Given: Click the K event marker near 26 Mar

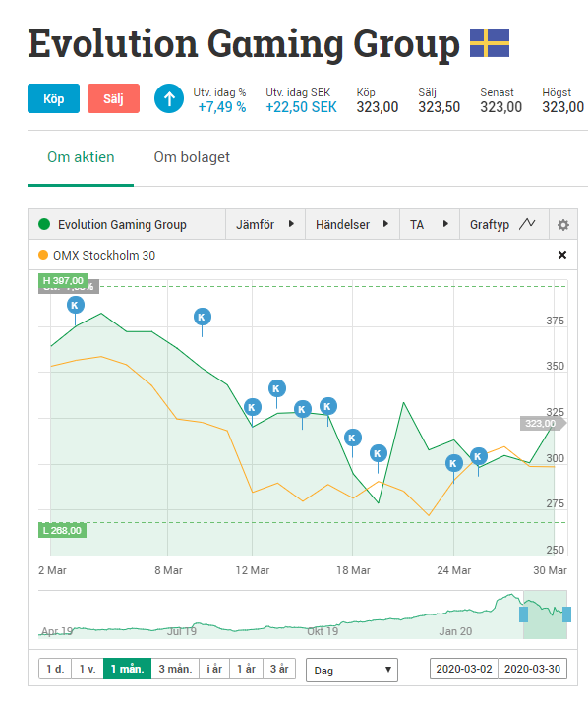Looking at the screenshot, I should [478, 456].
